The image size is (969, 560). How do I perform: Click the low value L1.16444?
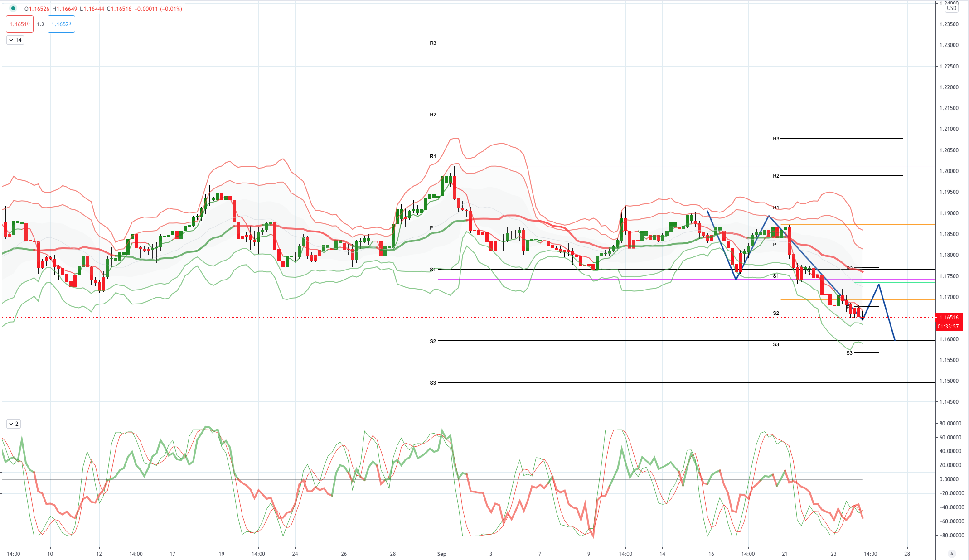pyautogui.click(x=92, y=9)
